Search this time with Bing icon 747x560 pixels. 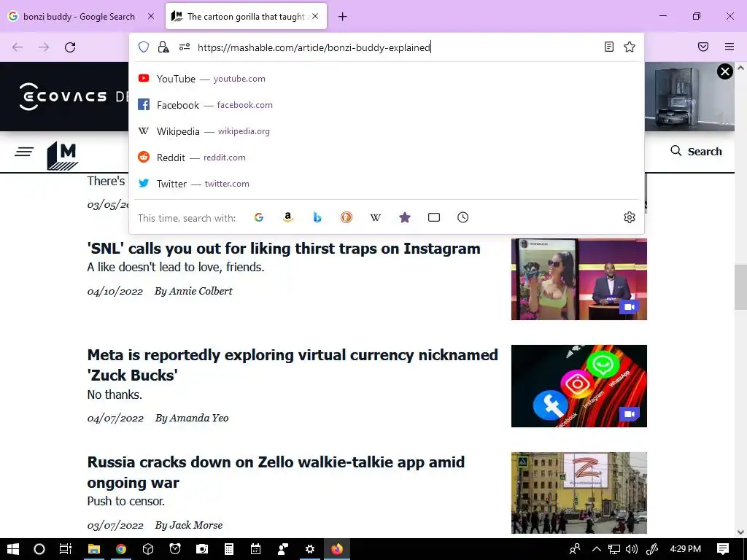317,217
